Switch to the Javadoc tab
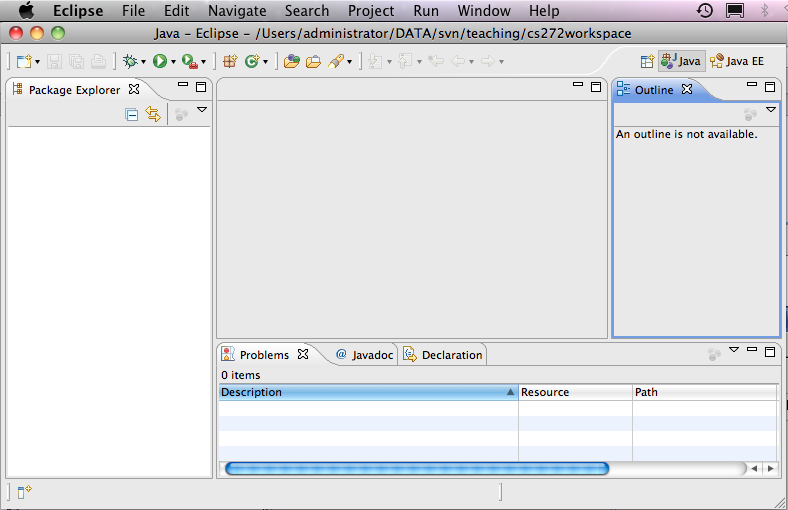788x510 pixels. click(364, 355)
